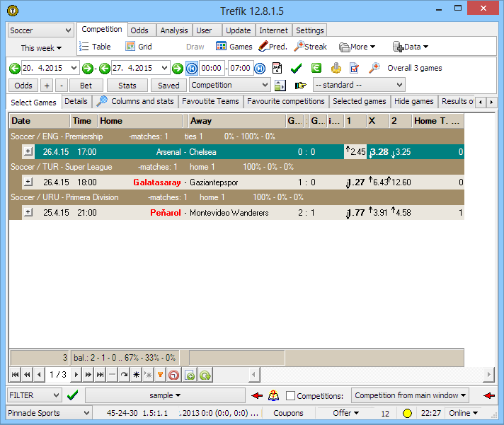504x425 pixels.
Task: Toggle the Competitions checkbox
Action: 290,396
